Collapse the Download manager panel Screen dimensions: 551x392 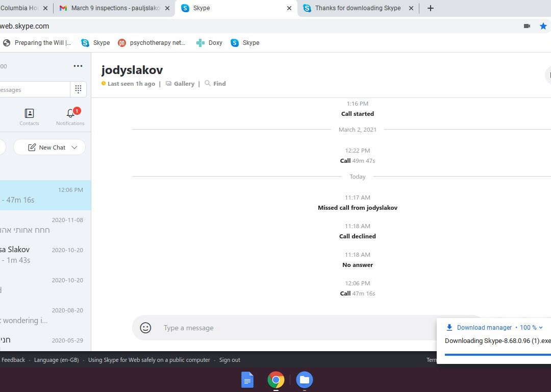pos(541,328)
